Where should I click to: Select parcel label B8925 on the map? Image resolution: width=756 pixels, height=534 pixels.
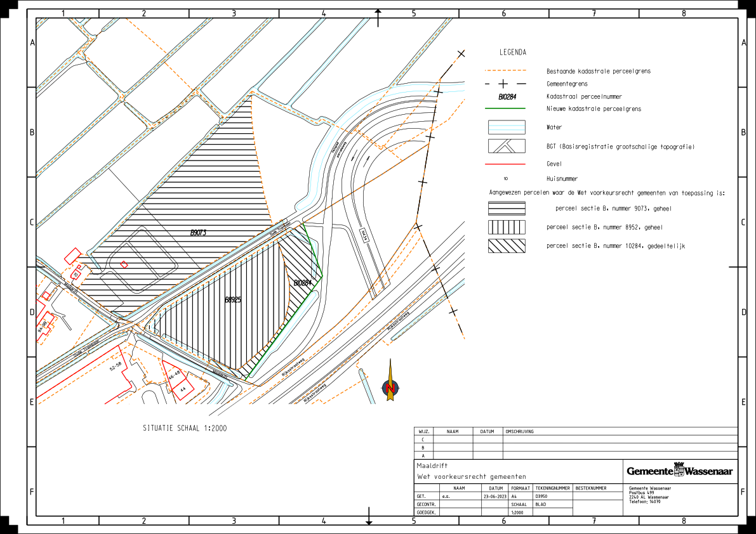click(x=233, y=299)
